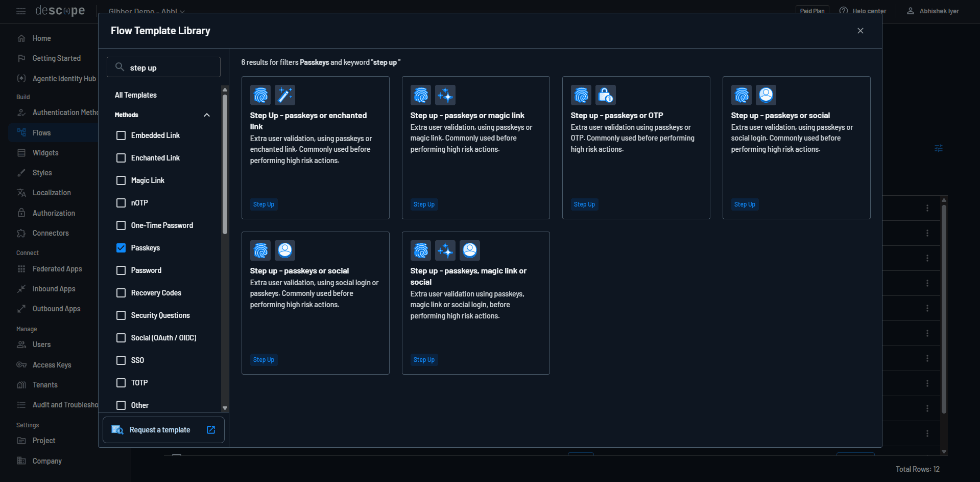
Task: Click the hamburger menu icon
Action: [x=21, y=11]
